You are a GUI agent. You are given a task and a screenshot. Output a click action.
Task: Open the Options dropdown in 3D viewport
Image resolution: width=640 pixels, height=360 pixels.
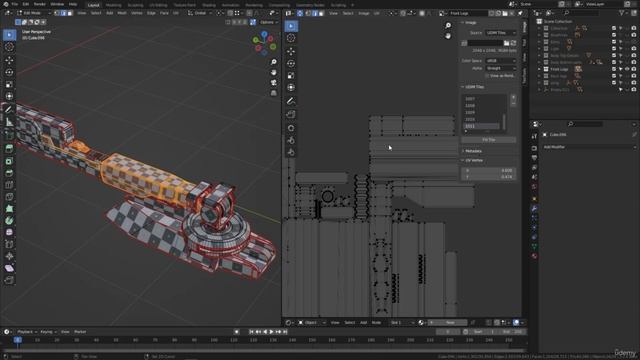pyautogui.click(x=268, y=22)
